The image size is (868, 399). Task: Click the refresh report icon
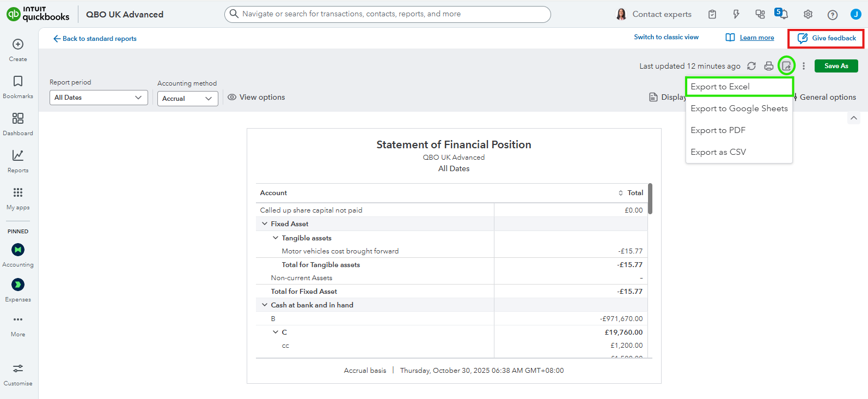coord(751,66)
